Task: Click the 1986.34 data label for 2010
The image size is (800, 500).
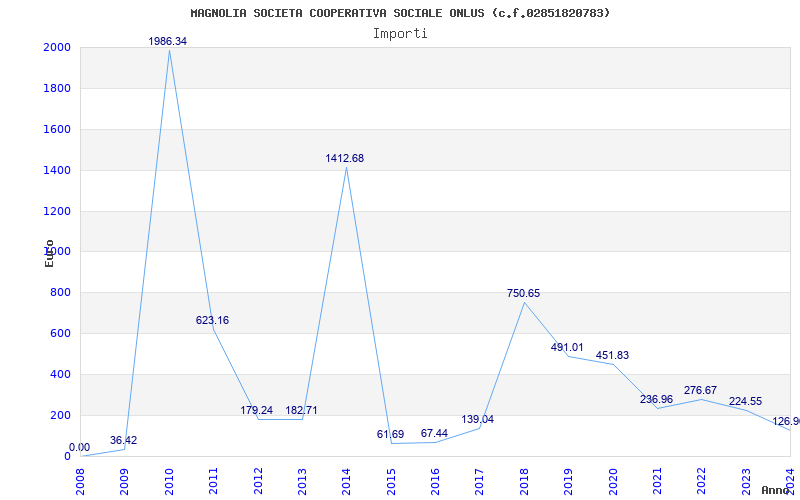Action: coord(168,41)
